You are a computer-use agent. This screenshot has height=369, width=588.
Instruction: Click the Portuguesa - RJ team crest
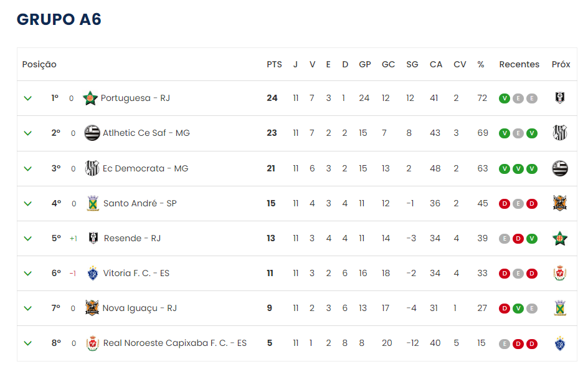(90, 98)
